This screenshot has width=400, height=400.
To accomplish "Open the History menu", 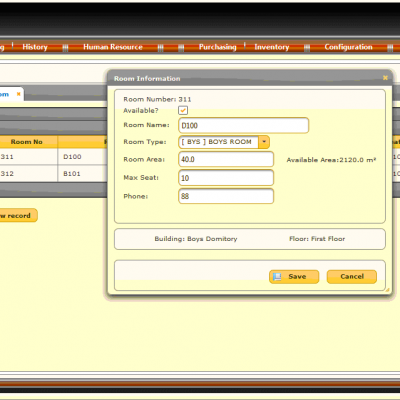I will tap(35, 47).
